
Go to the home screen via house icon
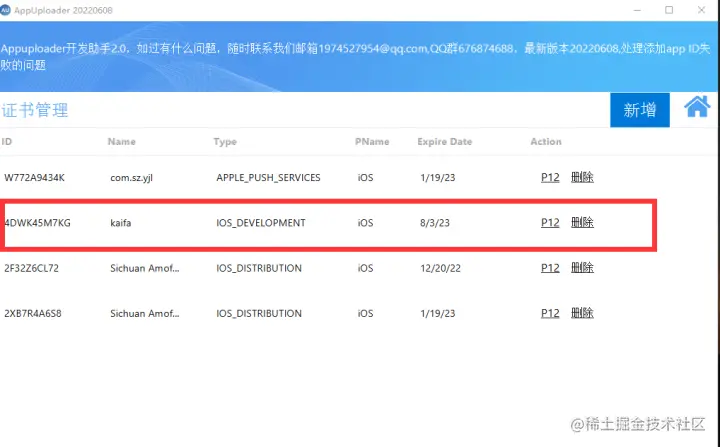coord(697,107)
